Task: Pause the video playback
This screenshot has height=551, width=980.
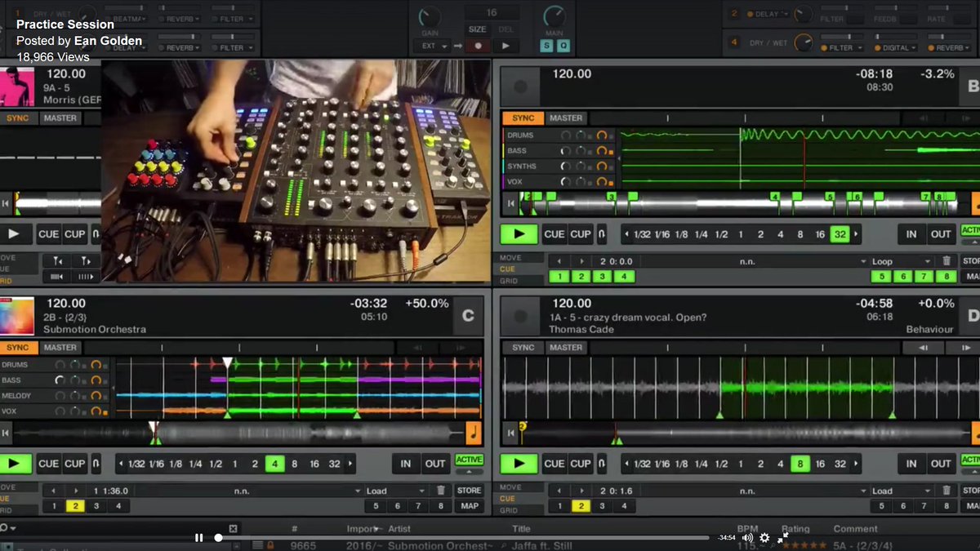Action: 198,537
